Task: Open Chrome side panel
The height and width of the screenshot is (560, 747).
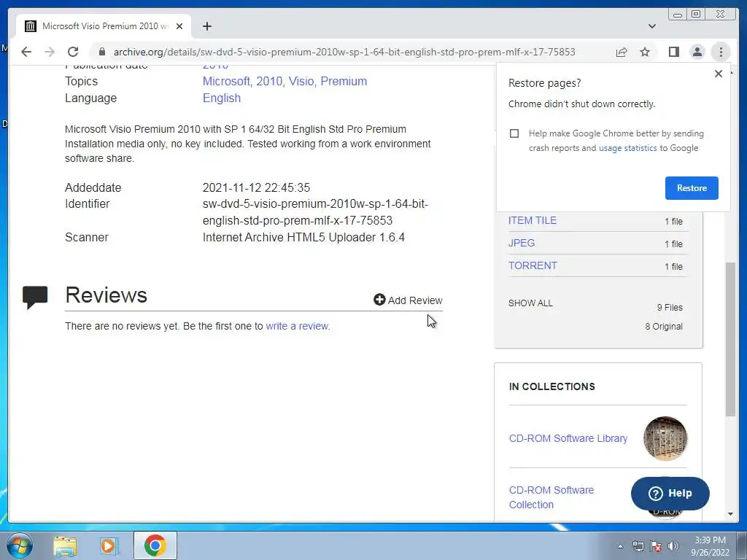Action: (x=673, y=52)
